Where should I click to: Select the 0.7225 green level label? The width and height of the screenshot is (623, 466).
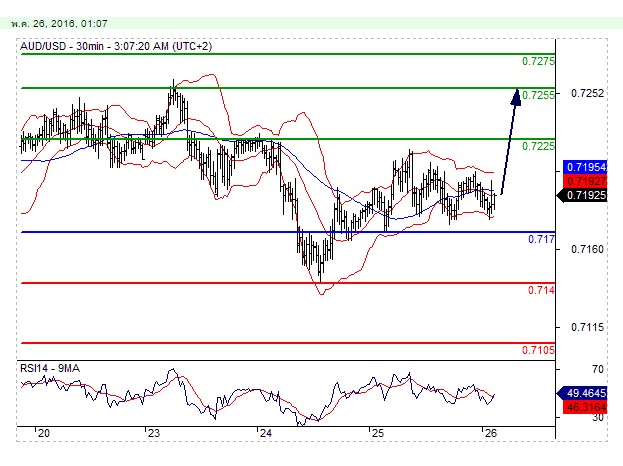(538, 146)
